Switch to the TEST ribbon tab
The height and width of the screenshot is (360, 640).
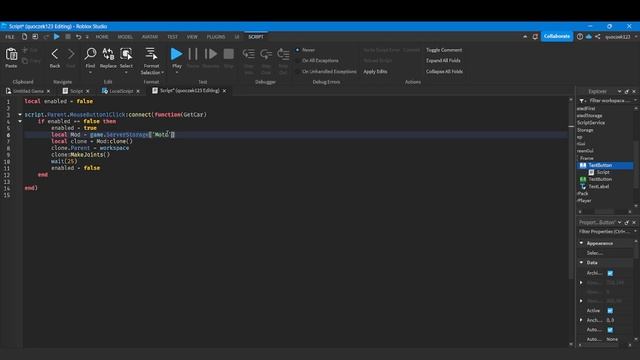(173, 37)
